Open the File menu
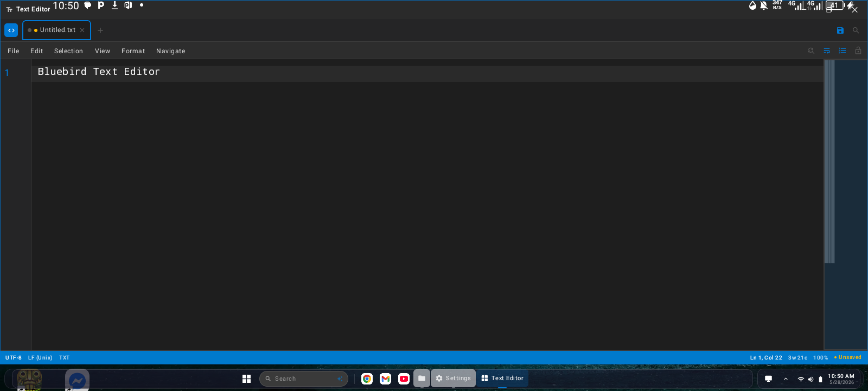Viewport: 868px width, 391px height. pos(14,51)
